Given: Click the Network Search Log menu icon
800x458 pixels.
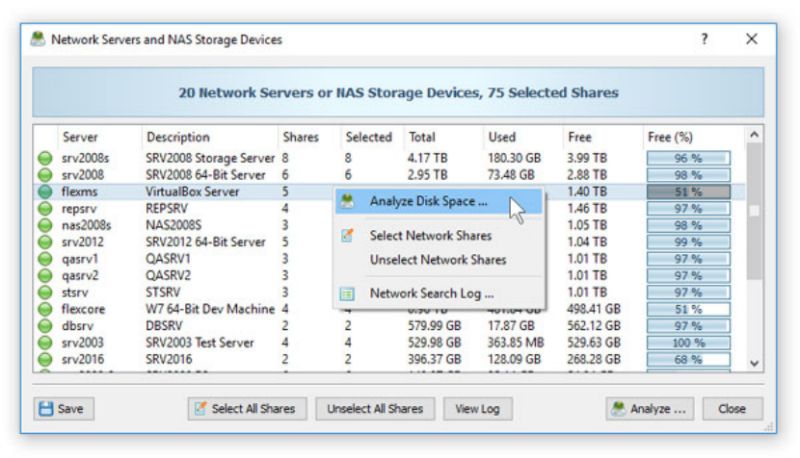Looking at the screenshot, I should coord(347,294).
